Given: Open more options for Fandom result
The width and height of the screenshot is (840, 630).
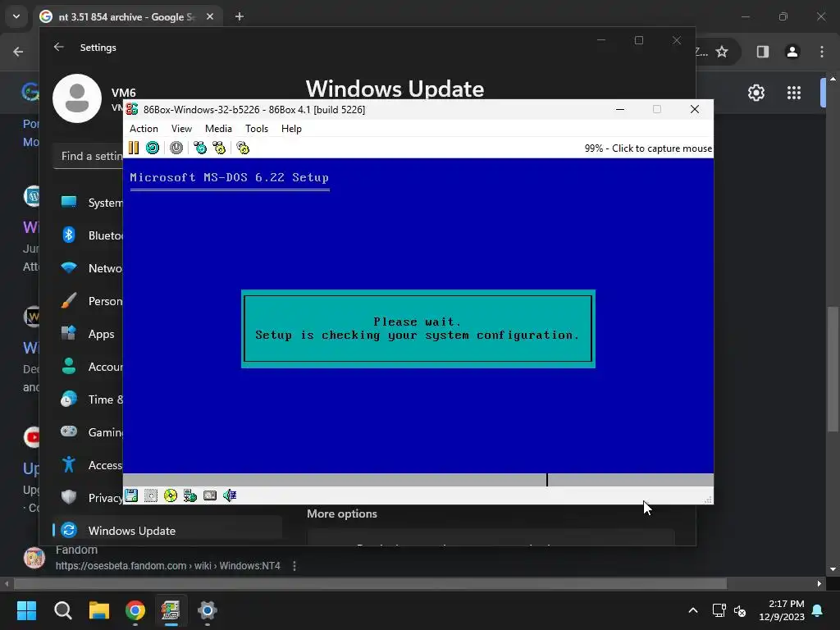Looking at the screenshot, I should click(294, 566).
